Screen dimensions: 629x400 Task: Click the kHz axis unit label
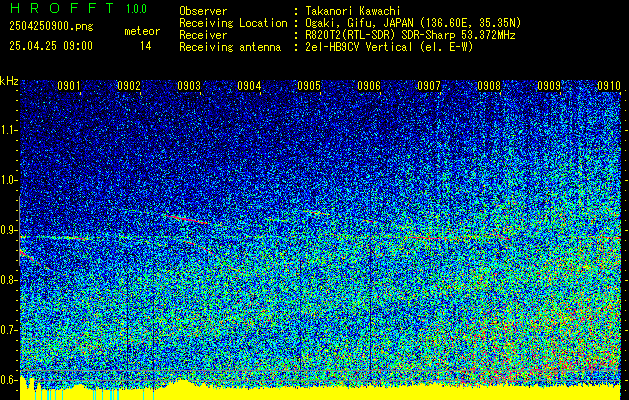point(9,81)
